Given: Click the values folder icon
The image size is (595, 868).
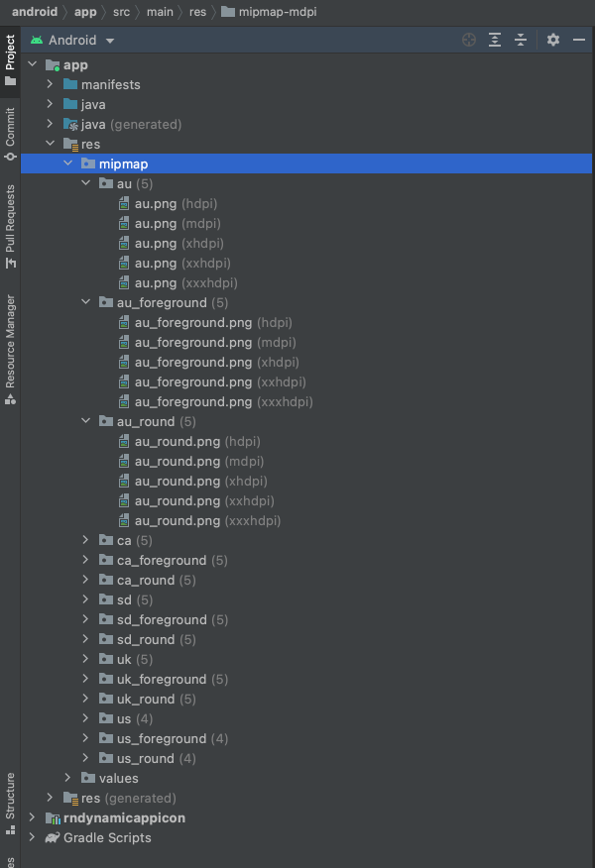Looking at the screenshot, I should coord(88,778).
